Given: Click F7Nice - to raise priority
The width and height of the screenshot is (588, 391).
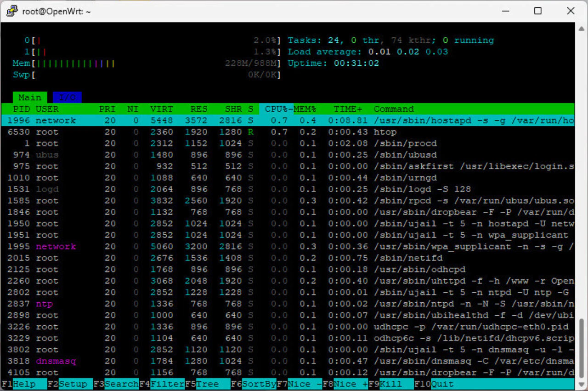Looking at the screenshot, I should click(x=299, y=383).
